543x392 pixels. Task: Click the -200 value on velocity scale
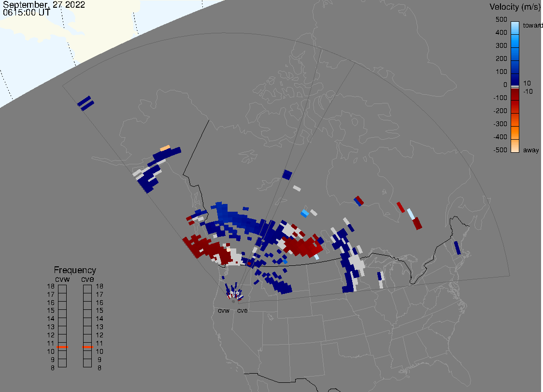(x=500, y=111)
